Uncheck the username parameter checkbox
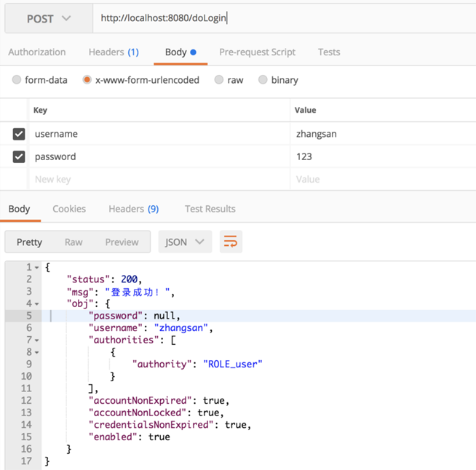The image size is (476, 470). 19,134
